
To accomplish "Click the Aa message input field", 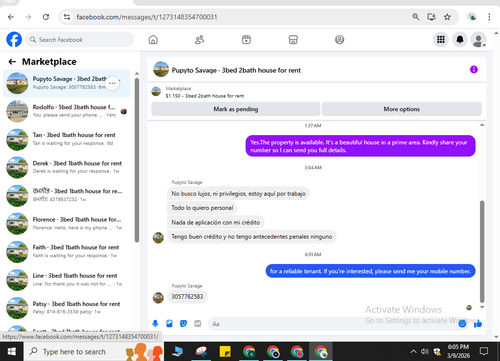I will [x=333, y=324].
